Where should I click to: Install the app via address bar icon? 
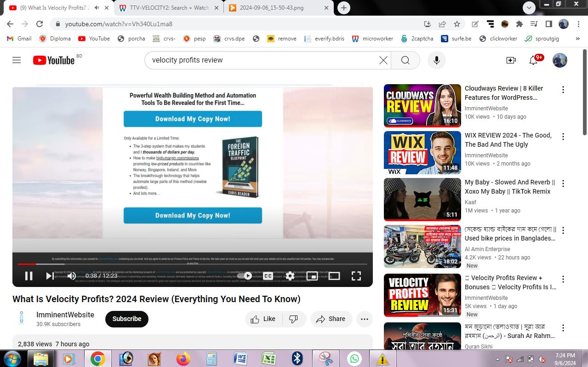tap(428, 24)
